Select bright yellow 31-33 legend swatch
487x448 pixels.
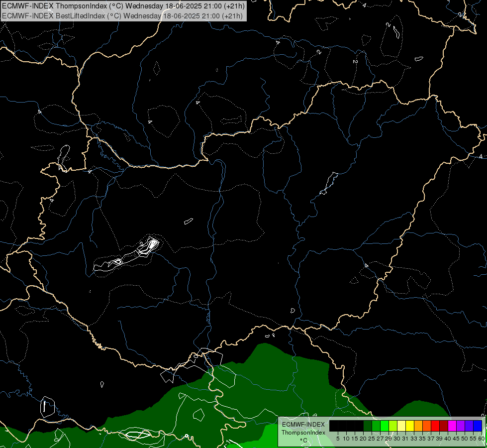point(410,426)
